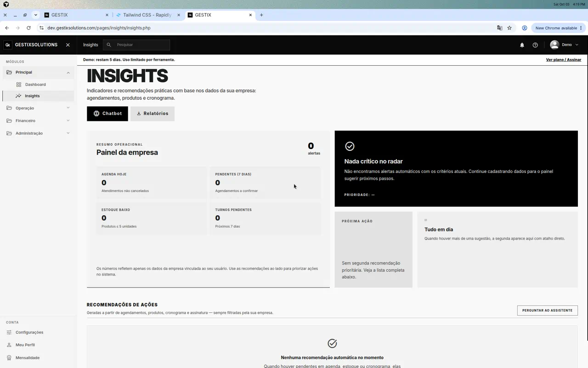Screen dimensions: 588x368
Task: Click the Agenda Hoje card
Action: click(x=151, y=183)
